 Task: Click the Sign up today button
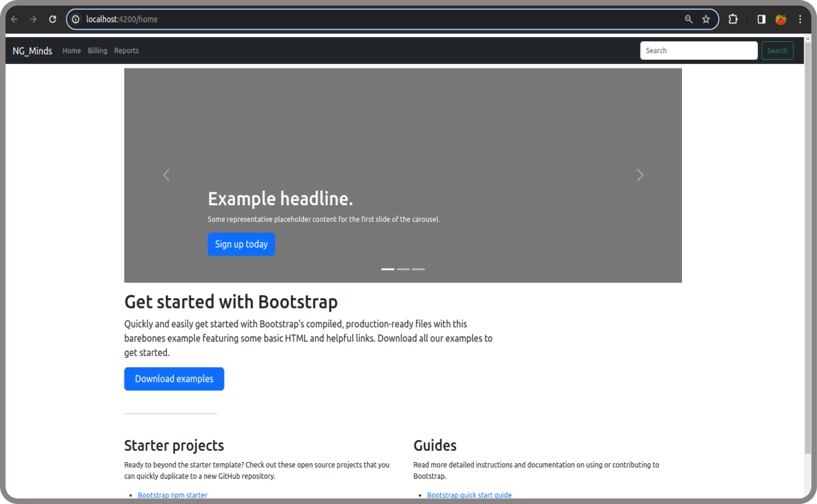point(241,244)
